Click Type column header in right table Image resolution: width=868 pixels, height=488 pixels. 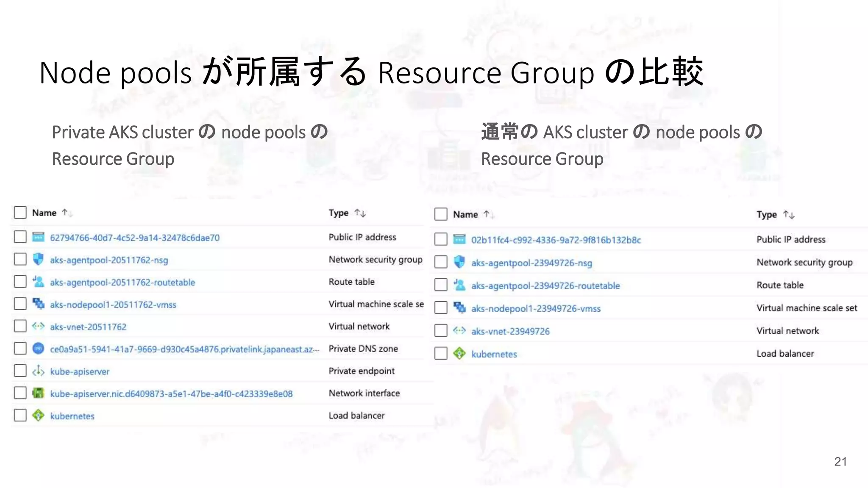click(767, 215)
